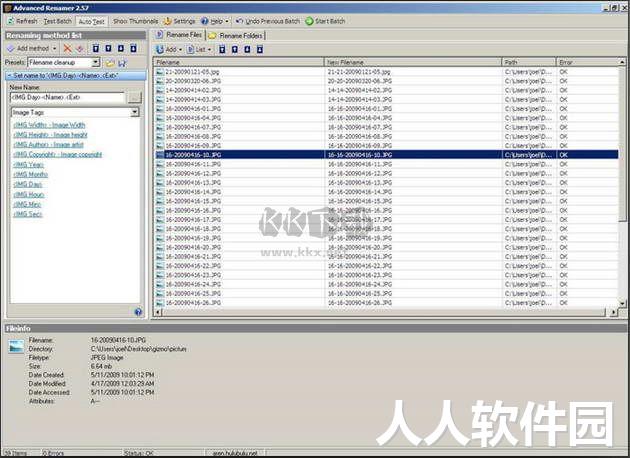Move file up in file list toolbar
Image resolution: width=630 pixels, height=458 pixels.
pos(235,49)
